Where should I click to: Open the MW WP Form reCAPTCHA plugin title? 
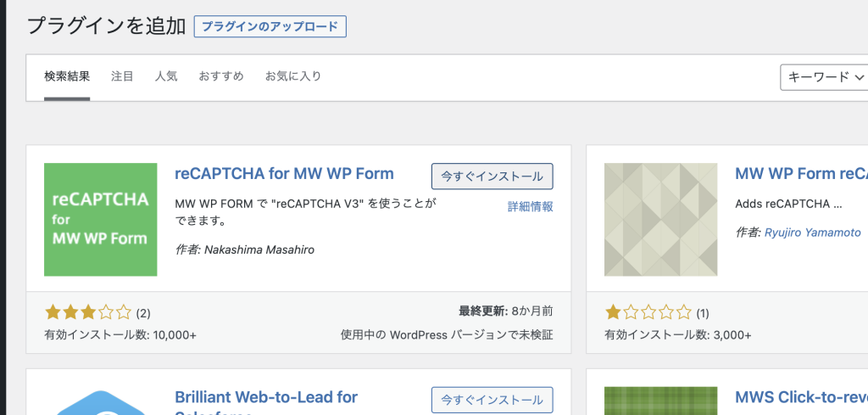(802, 174)
